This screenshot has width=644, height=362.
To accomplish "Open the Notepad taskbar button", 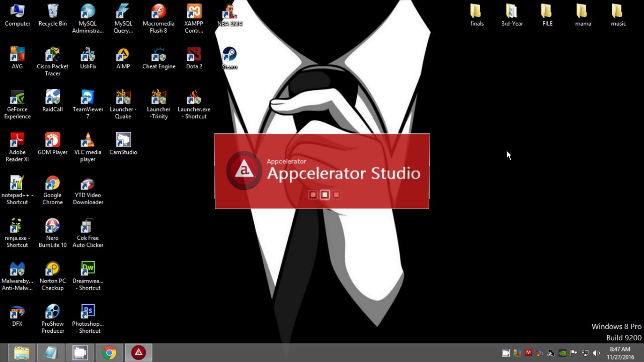I will (x=51, y=352).
